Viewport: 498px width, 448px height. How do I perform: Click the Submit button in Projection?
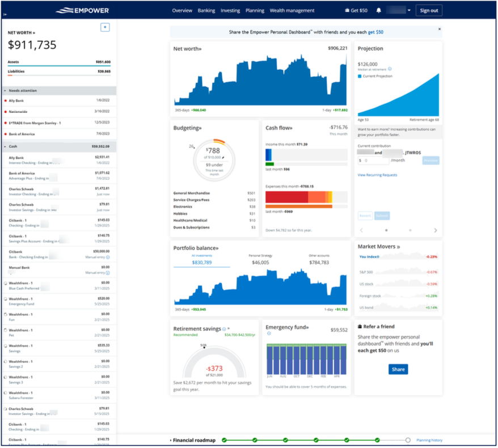pos(382,216)
